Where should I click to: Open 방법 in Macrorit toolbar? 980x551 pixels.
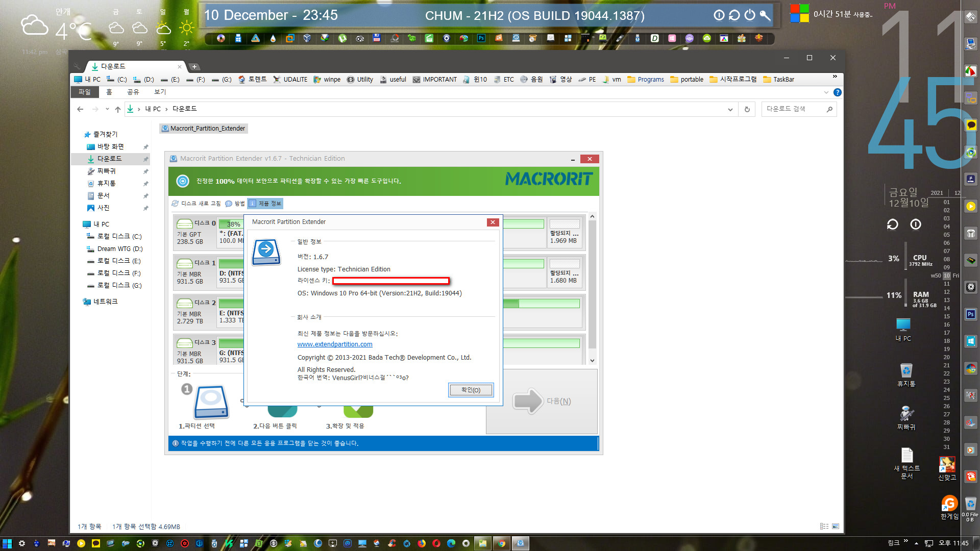point(235,204)
